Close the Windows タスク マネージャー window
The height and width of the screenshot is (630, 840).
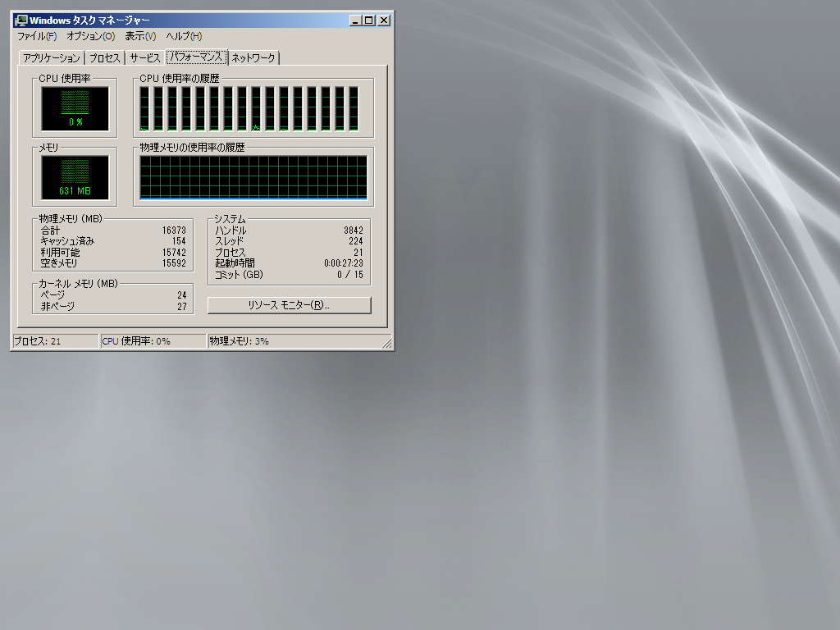pos(384,21)
